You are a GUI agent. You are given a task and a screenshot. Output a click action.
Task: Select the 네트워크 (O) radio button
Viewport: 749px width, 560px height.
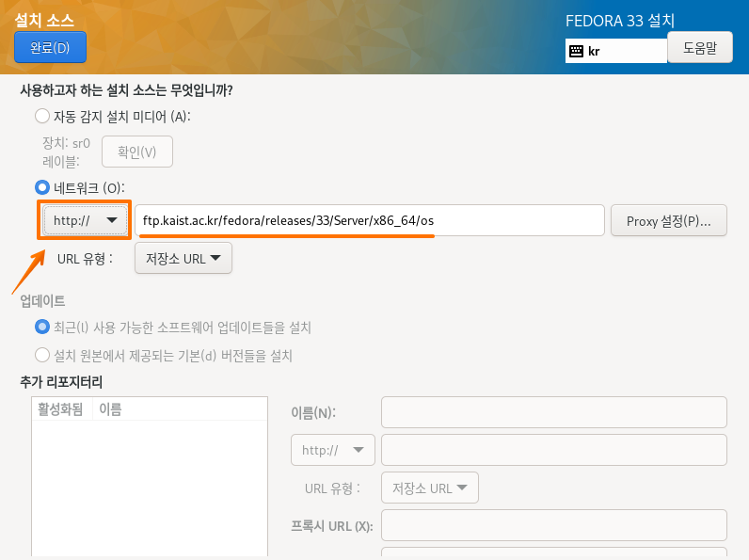point(42,187)
